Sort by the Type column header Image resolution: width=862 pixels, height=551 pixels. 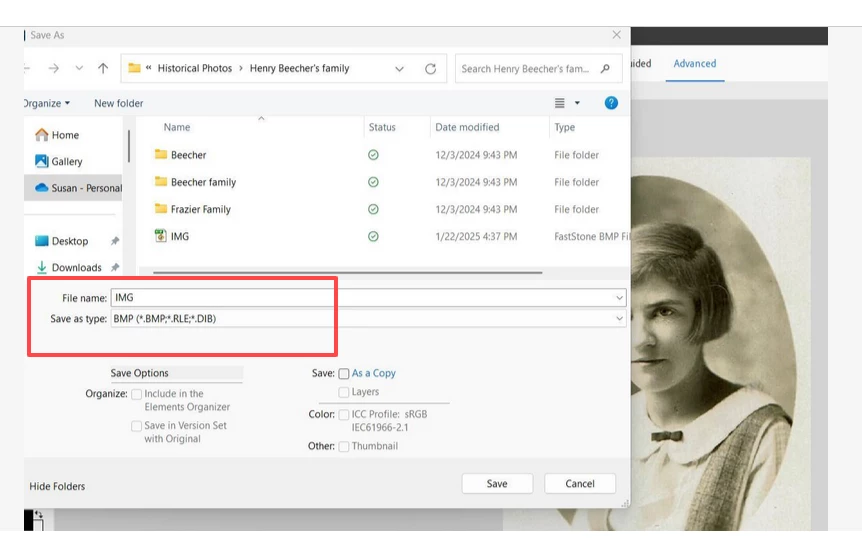tap(565, 127)
